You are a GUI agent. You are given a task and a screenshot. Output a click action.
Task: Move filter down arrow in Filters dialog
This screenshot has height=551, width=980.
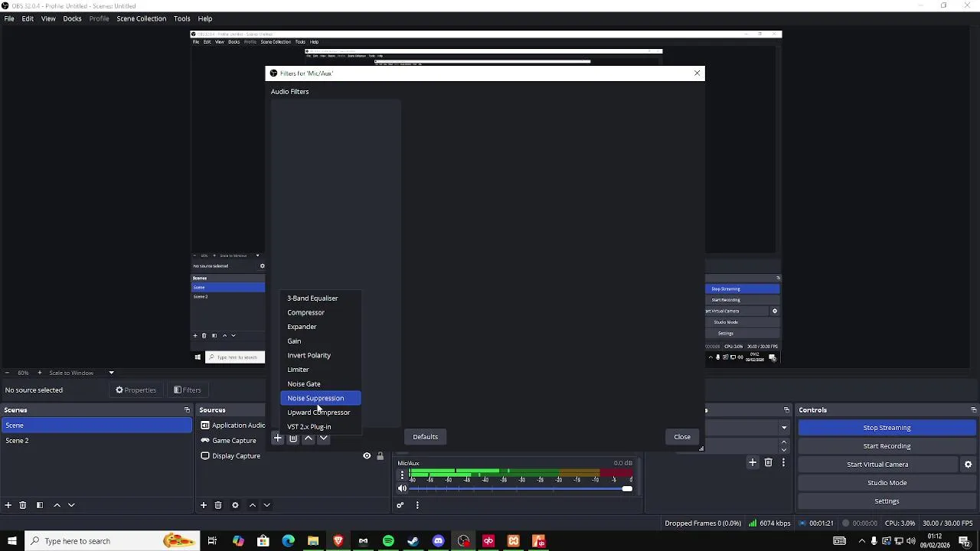tap(323, 438)
